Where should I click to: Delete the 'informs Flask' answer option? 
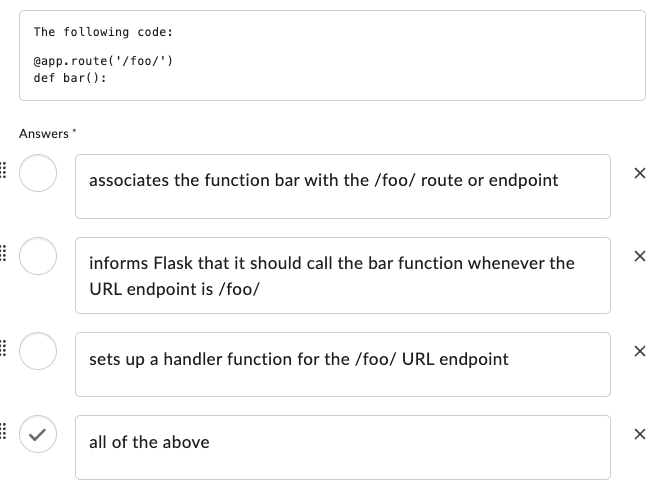(x=640, y=258)
